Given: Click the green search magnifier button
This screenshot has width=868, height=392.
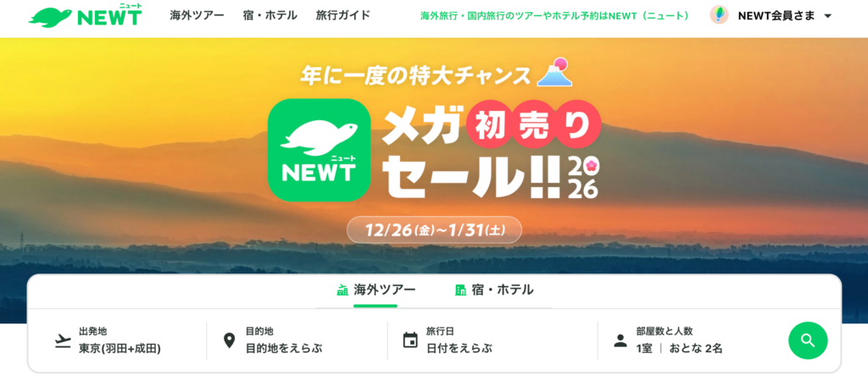Looking at the screenshot, I should pos(808,340).
